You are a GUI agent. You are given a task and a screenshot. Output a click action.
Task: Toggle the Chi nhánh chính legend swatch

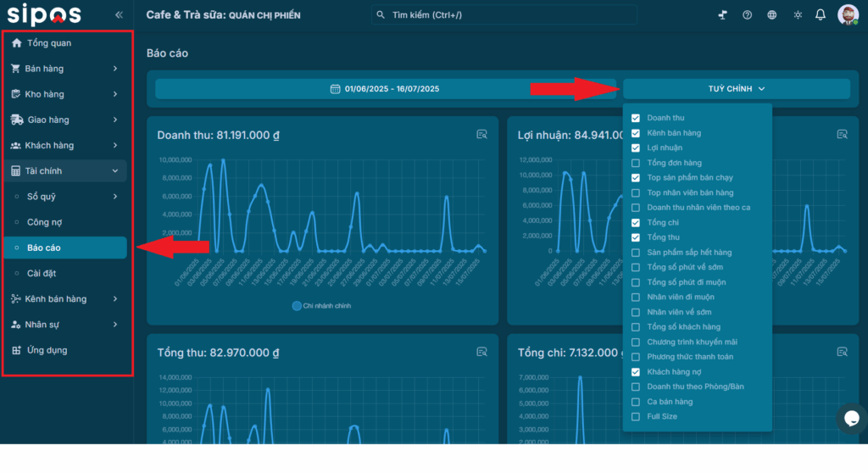pos(297,305)
